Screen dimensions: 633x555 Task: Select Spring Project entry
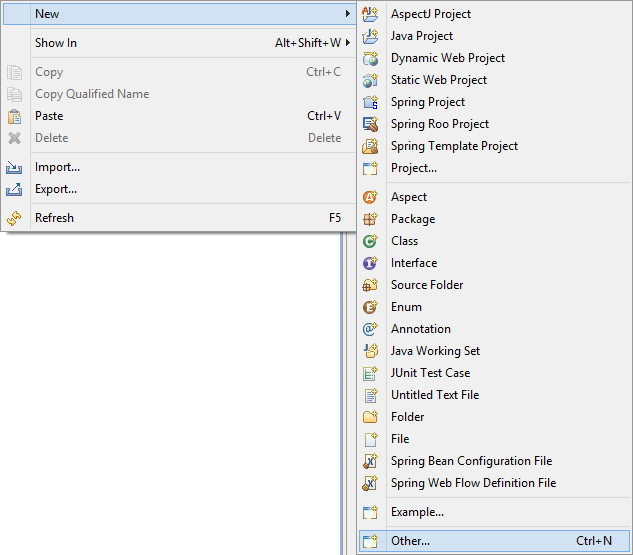pyautogui.click(x=494, y=102)
